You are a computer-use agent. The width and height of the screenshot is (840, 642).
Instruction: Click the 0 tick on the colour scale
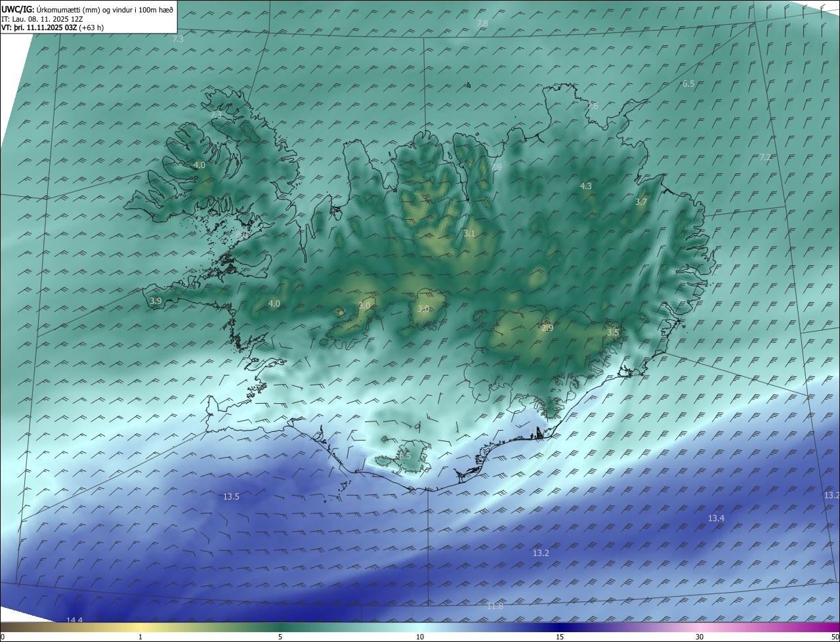3,637
